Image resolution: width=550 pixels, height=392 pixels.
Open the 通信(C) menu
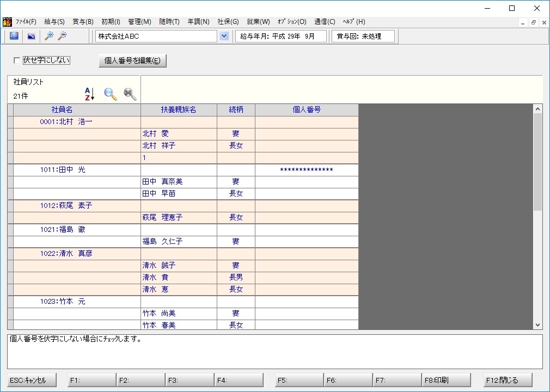pos(325,22)
